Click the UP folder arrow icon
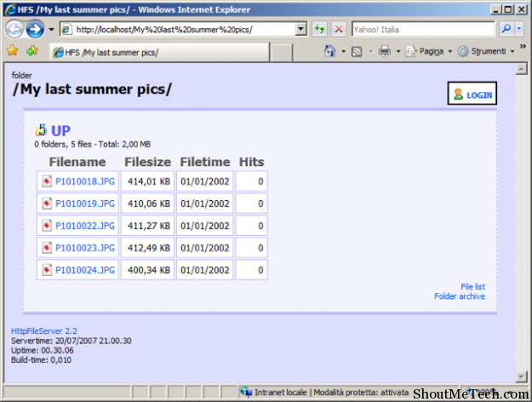The image size is (532, 402). 41,130
